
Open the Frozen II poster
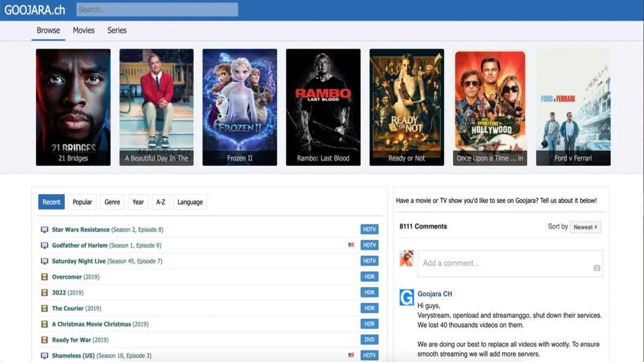(240, 107)
